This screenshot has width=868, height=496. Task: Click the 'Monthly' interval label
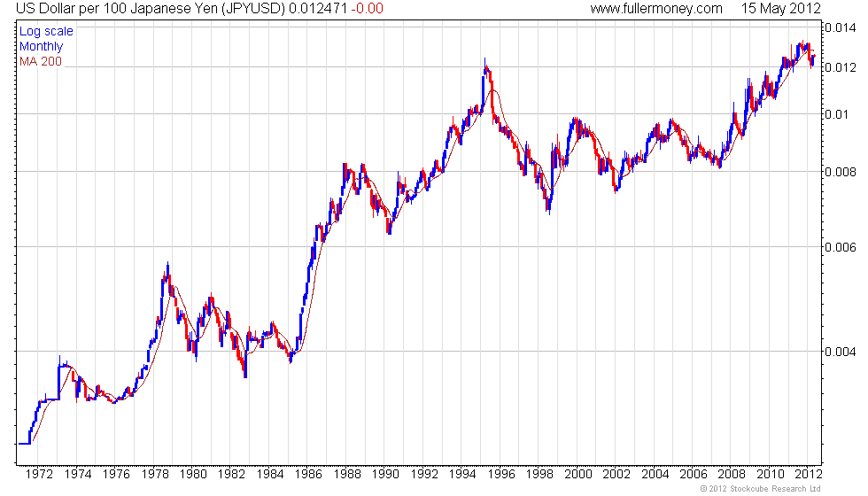point(41,46)
